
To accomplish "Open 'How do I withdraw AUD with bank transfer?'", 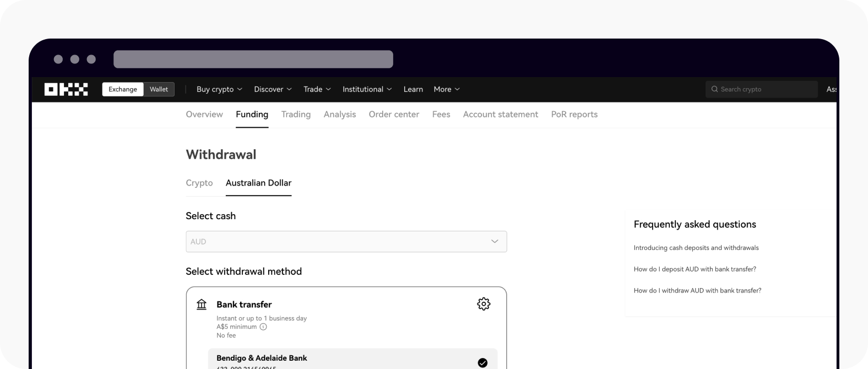I will coord(697,291).
